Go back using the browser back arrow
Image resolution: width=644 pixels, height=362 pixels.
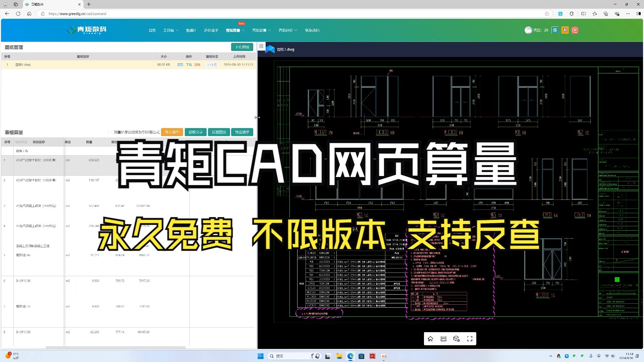7,14
